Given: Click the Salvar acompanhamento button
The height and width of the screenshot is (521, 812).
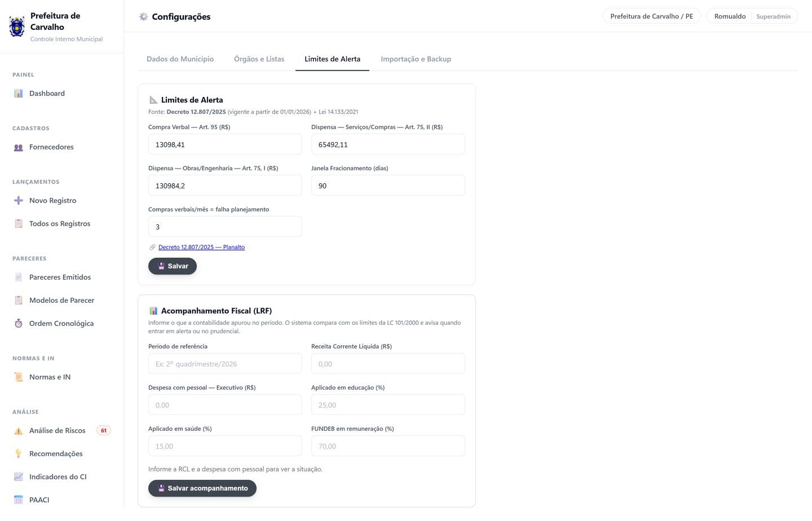Looking at the screenshot, I should click(202, 488).
